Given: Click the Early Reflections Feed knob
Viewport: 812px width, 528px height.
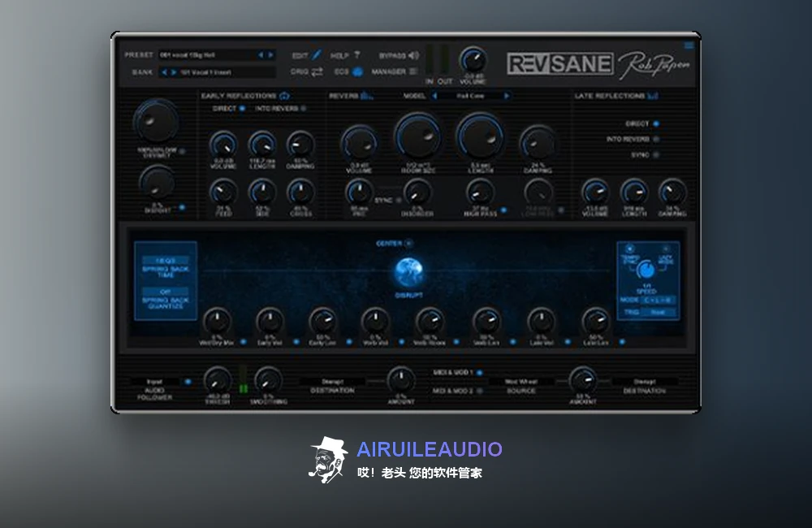Looking at the screenshot, I should click(x=223, y=193).
